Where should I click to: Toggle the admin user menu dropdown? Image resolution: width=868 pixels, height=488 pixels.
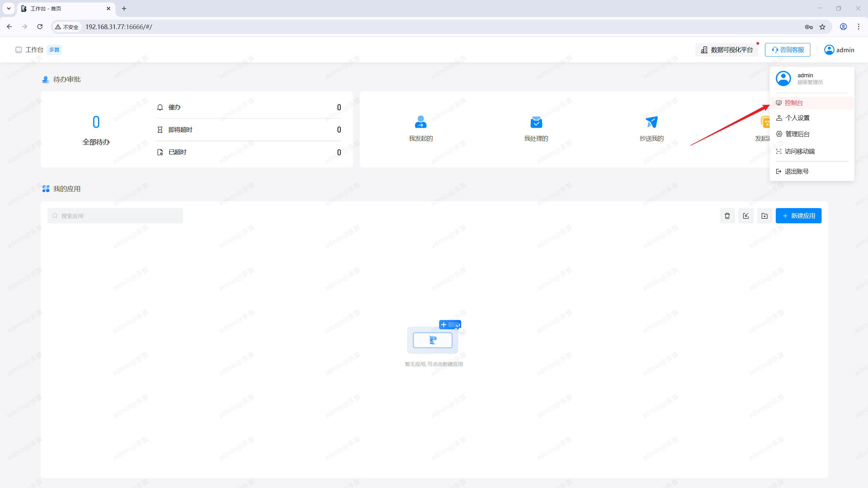click(839, 50)
